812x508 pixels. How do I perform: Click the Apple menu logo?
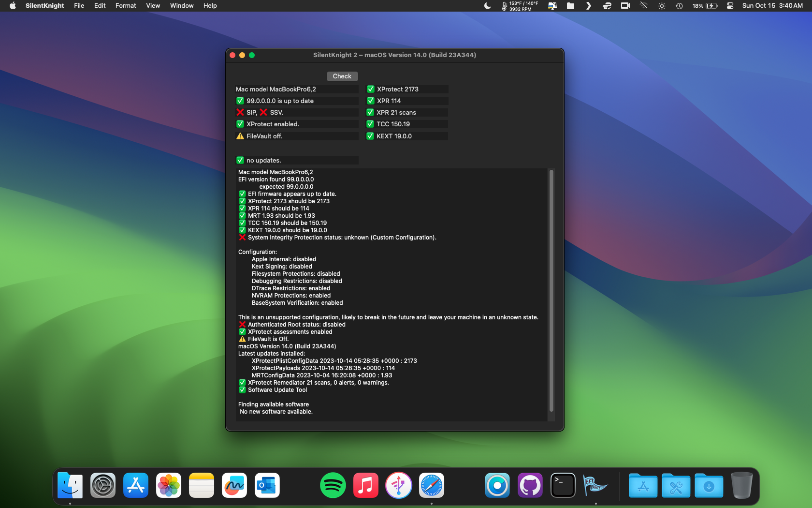coord(13,6)
